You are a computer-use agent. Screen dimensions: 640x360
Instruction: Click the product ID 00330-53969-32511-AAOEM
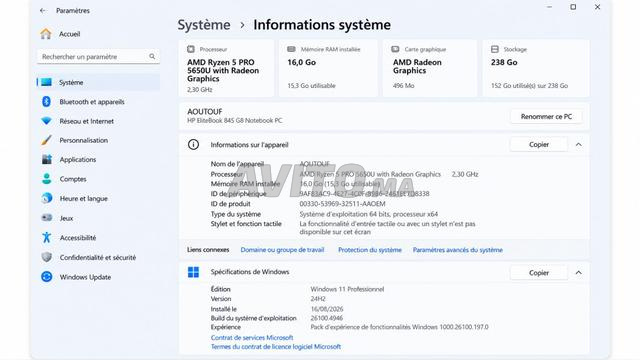click(342, 204)
